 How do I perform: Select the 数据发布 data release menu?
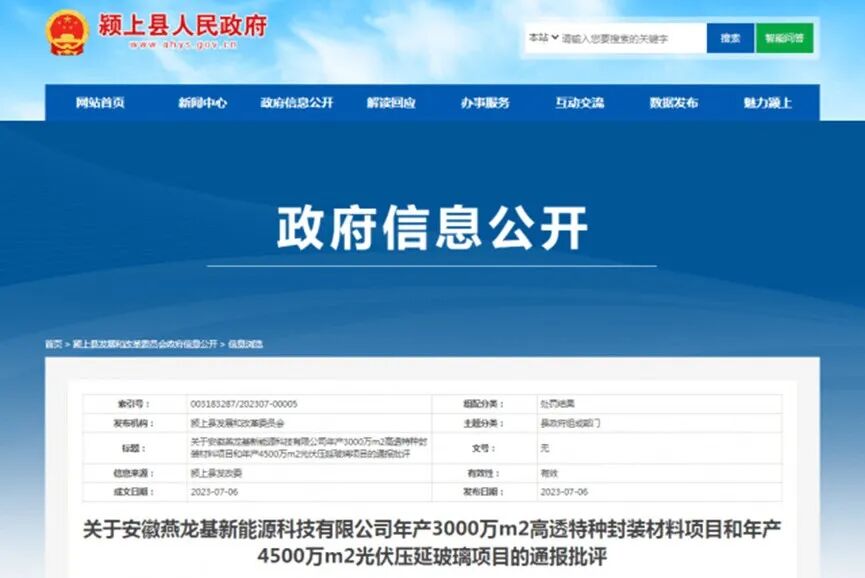672,103
